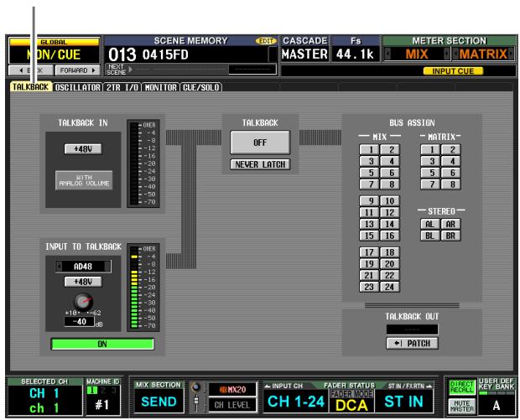Assign talkback to MIX bus 1
This screenshot has width=520, height=420.
pos(369,149)
